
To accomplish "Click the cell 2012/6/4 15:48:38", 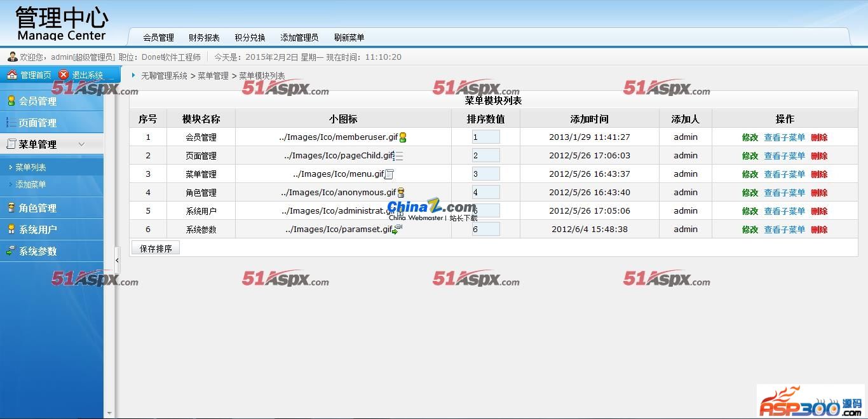I will pyautogui.click(x=590, y=229).
